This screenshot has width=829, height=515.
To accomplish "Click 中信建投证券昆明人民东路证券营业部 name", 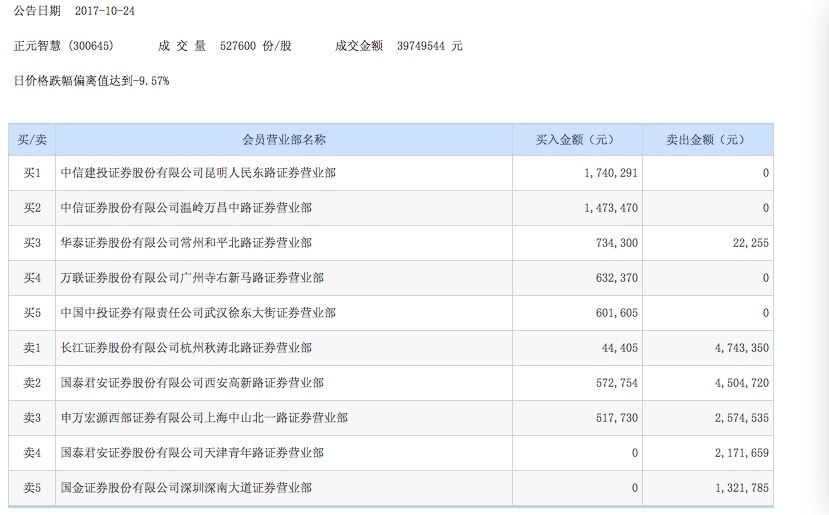I will pos(198,173).
